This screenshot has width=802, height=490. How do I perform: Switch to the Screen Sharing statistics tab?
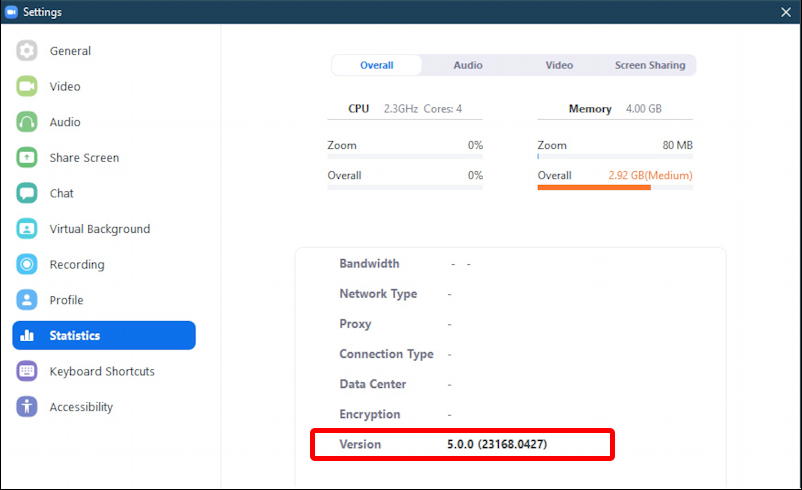[650, 65]
